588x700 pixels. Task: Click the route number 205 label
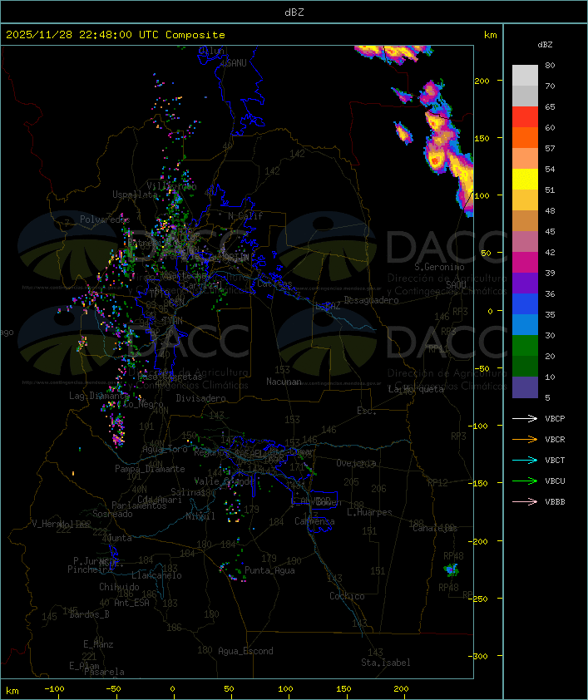351,482
